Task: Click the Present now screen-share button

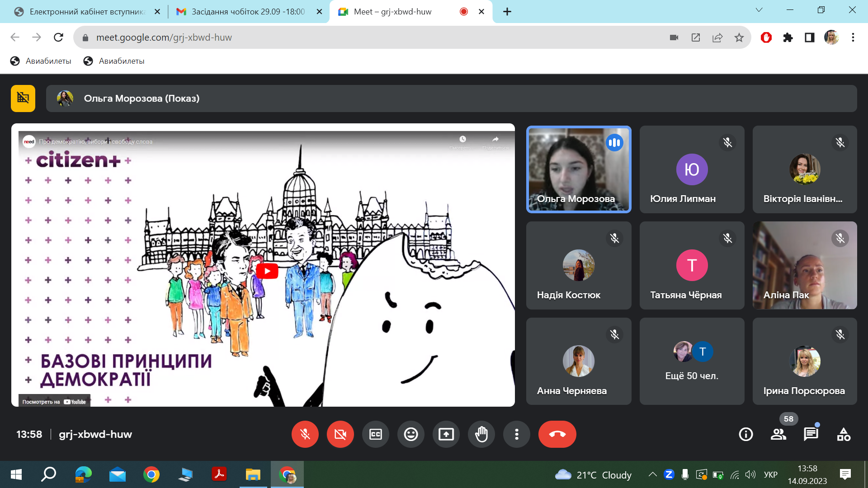Action: click(x=446, y=434)
